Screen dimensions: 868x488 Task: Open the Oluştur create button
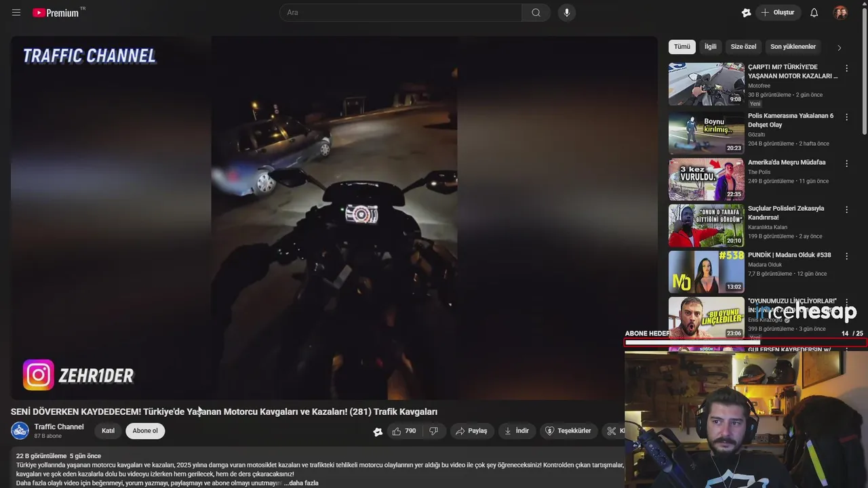778,12
